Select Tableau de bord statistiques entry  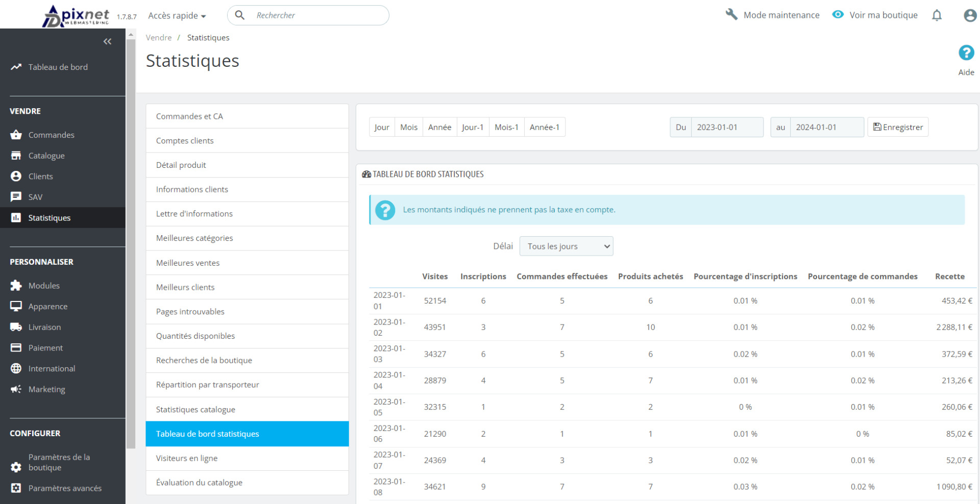[x=247, y=434]
